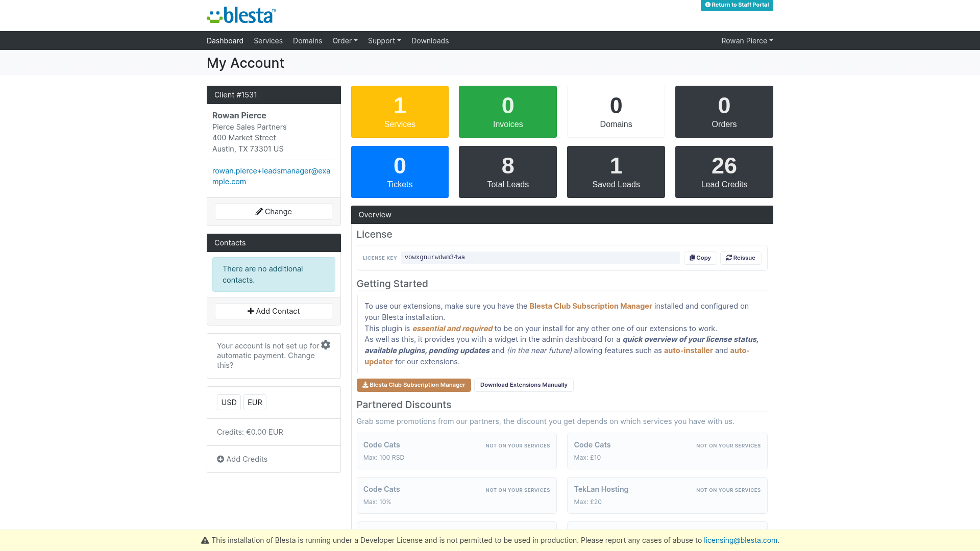Open the Total Leads tile
The width and height of the screenshot is (980, 551).
[508, 172]
